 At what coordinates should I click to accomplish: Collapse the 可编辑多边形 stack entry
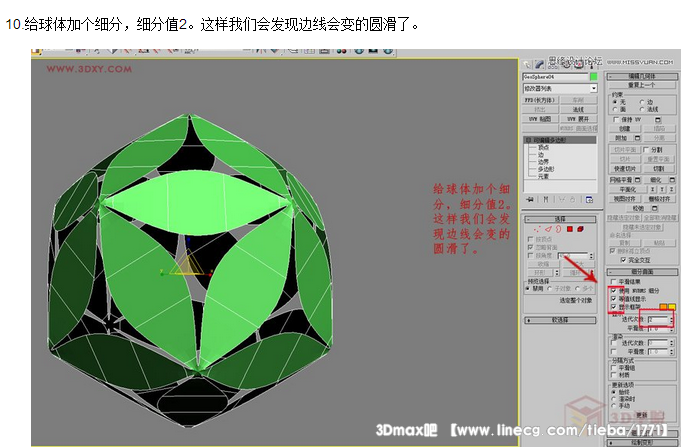pyautogui.click(x=527, y=140)
